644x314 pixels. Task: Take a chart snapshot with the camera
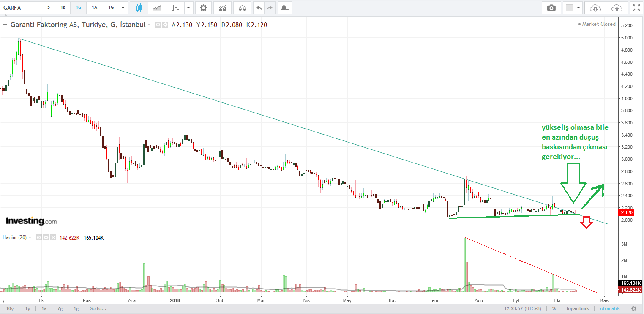[551, 7]
